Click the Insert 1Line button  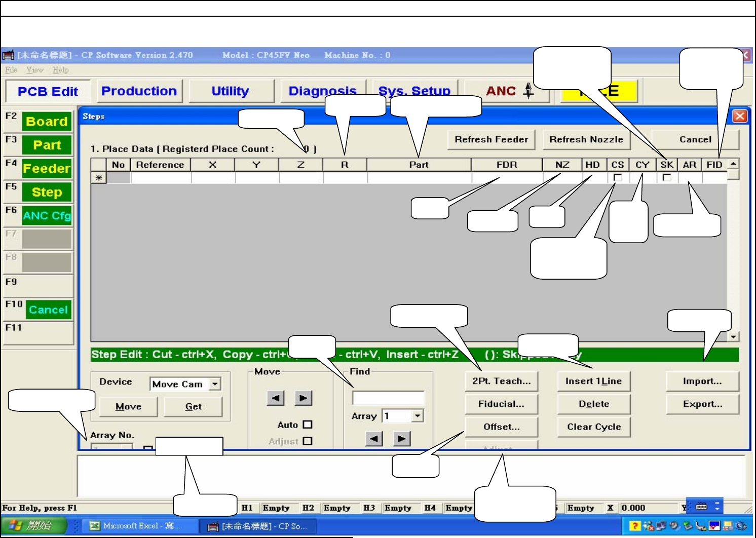[594, 381]
